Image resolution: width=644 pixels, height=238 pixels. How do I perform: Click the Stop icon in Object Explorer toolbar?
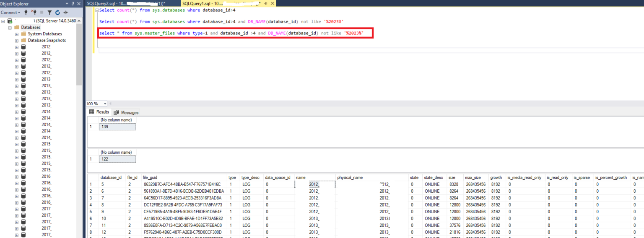(x=41, y=13)
